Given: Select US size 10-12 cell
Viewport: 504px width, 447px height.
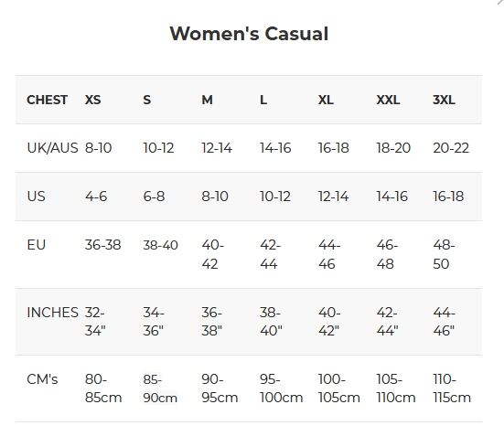Looking at the screenshot, I should click(275, 197).
